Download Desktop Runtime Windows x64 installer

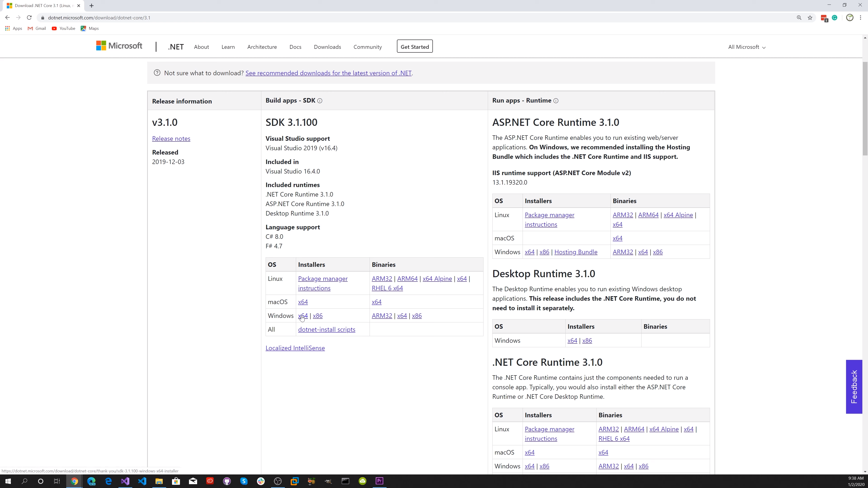pos(572,340)
